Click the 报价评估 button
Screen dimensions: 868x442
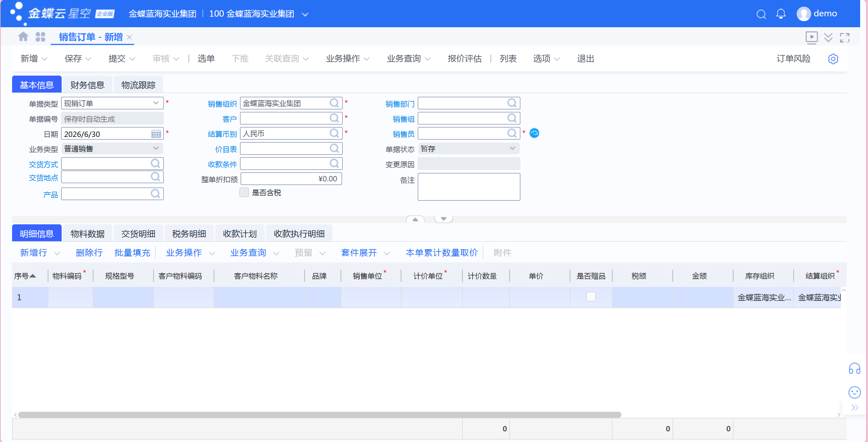pos(464,59)
